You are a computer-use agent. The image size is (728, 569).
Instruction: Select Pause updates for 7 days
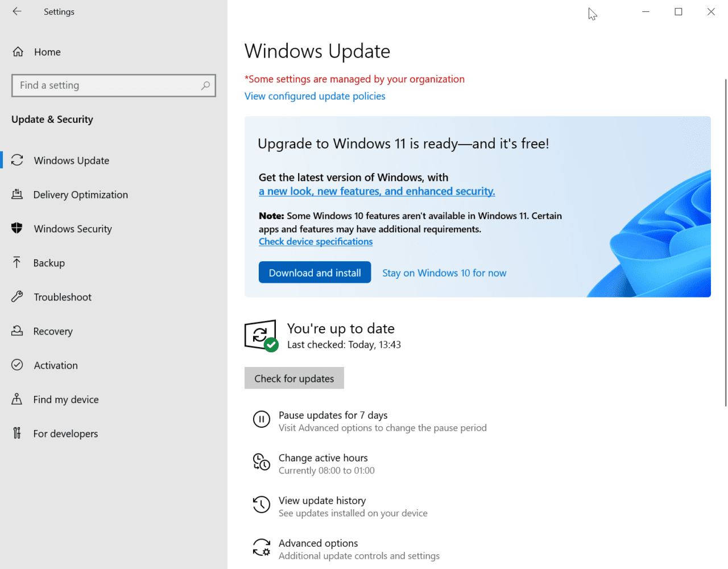(370, 421)
